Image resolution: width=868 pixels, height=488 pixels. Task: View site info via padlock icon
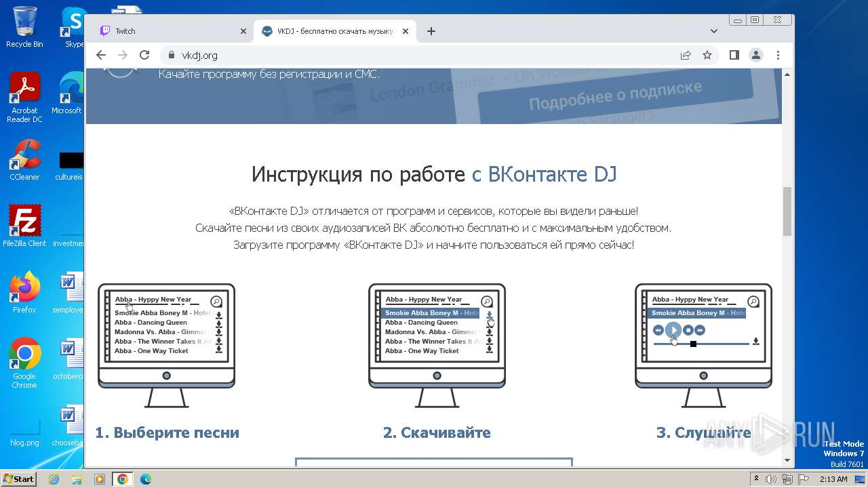point(172,55)
